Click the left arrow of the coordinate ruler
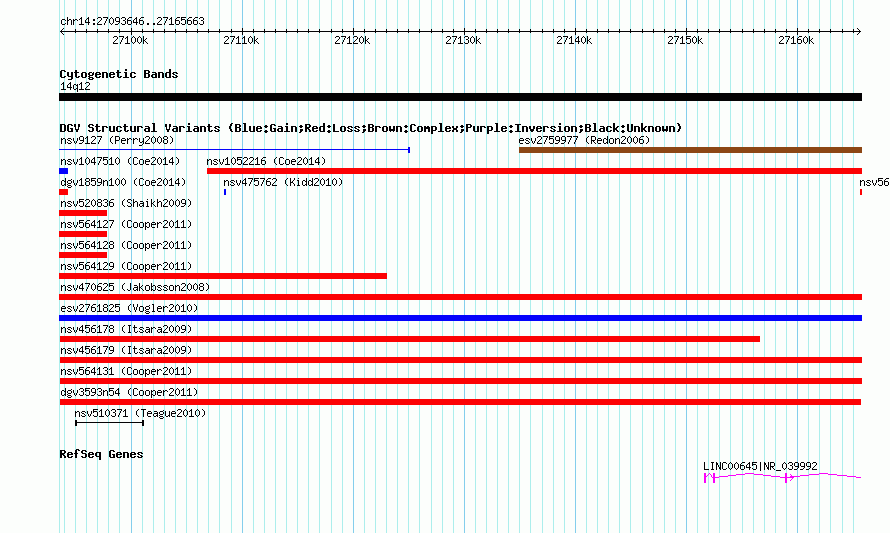The height and width of the screenshot is (533, 890). [x=62, y=32]
